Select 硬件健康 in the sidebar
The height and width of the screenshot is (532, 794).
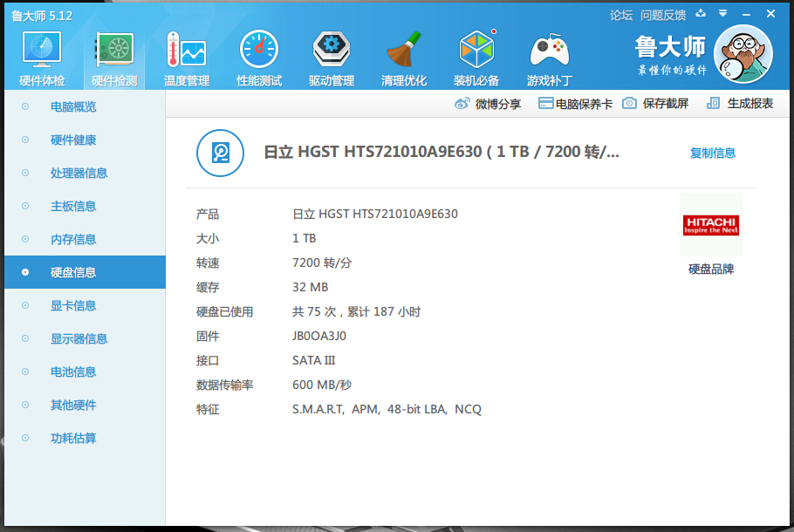(x=85, y=140)
